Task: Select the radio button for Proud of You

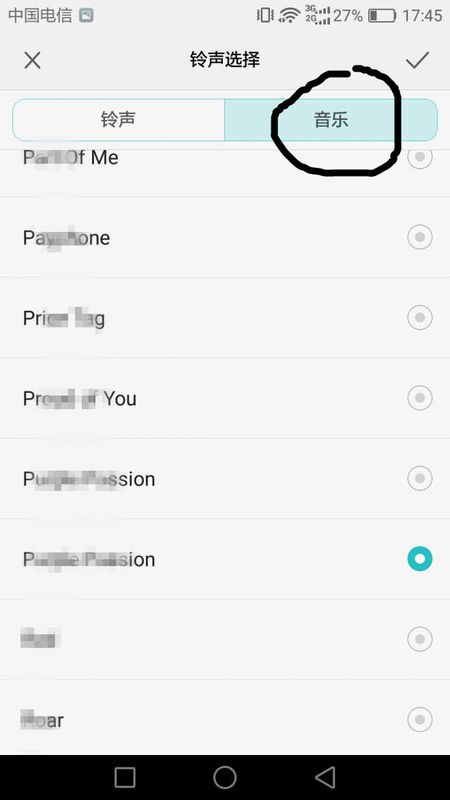Action: [420, 398]
